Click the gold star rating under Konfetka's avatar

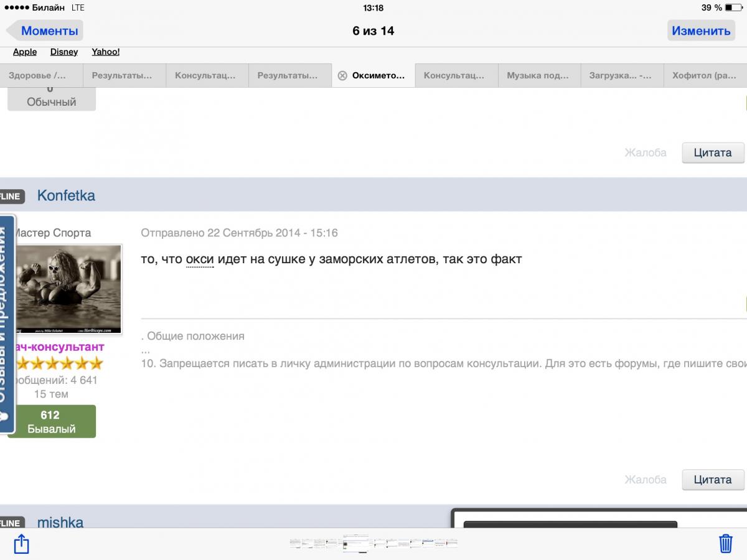59,364
